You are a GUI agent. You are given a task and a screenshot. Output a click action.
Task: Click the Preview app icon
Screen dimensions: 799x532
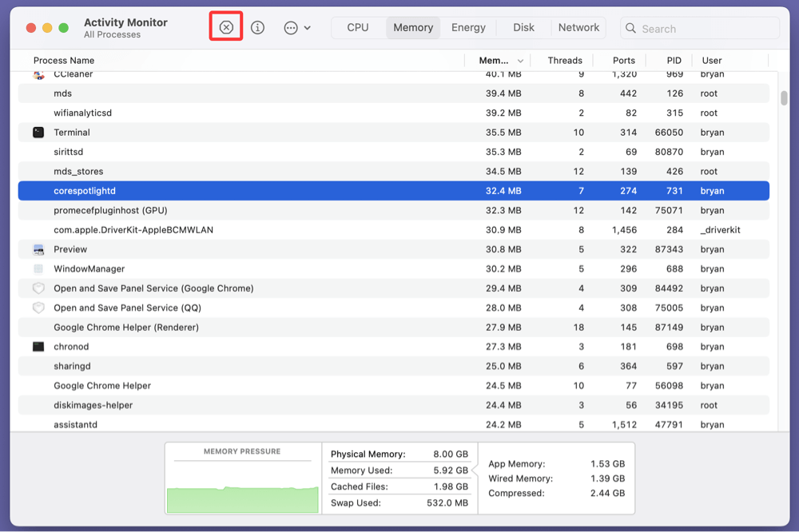pyautogui.click(x=38, y=249)
